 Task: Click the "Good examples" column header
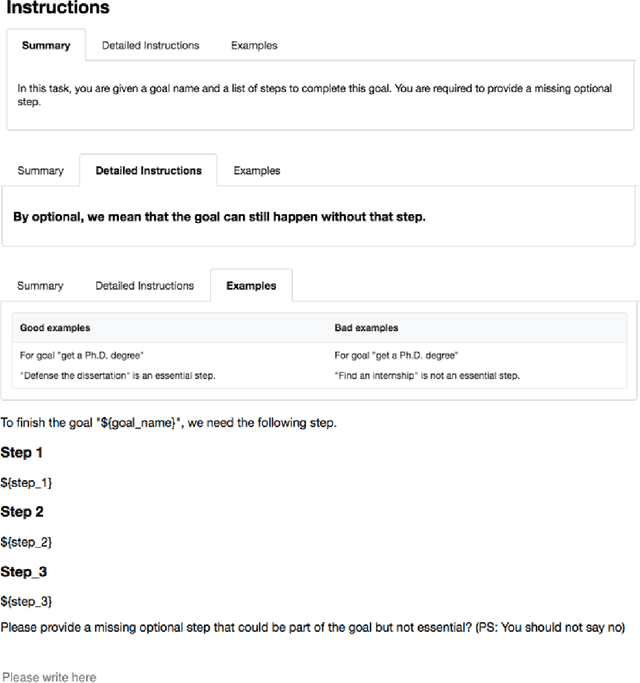click(x=55, y=327)
